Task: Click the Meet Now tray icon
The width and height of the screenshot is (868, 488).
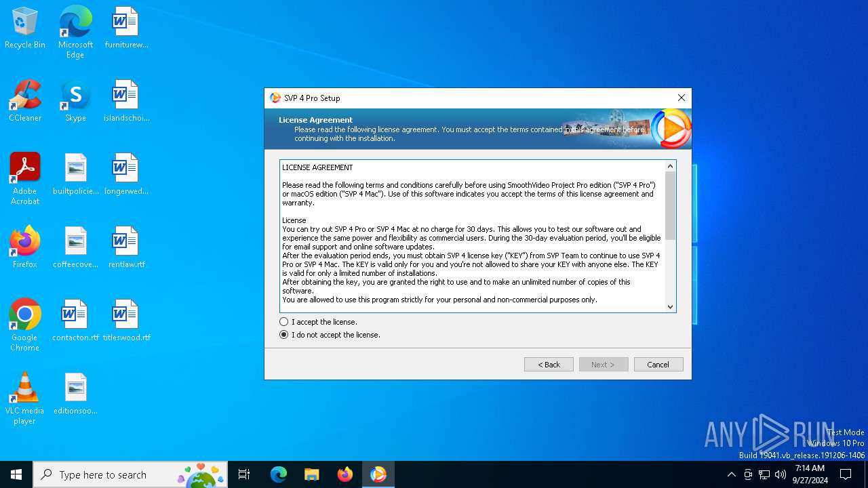Action: pyautogui.click(x=748, y=474)
